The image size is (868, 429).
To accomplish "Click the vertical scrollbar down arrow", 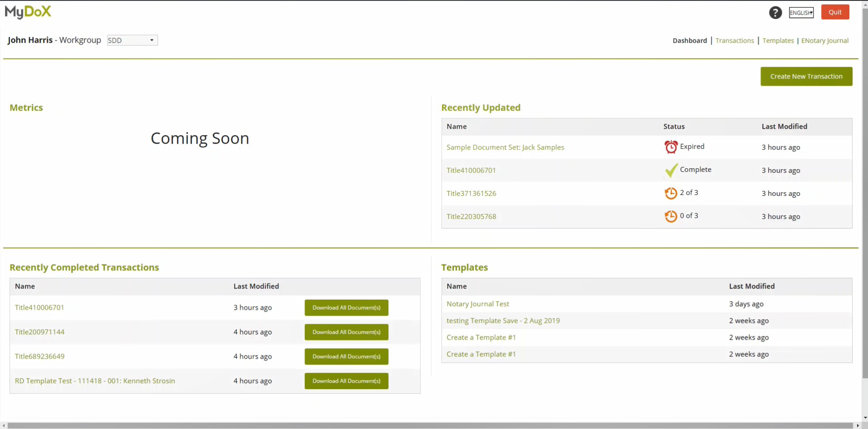I will [865, 418].
